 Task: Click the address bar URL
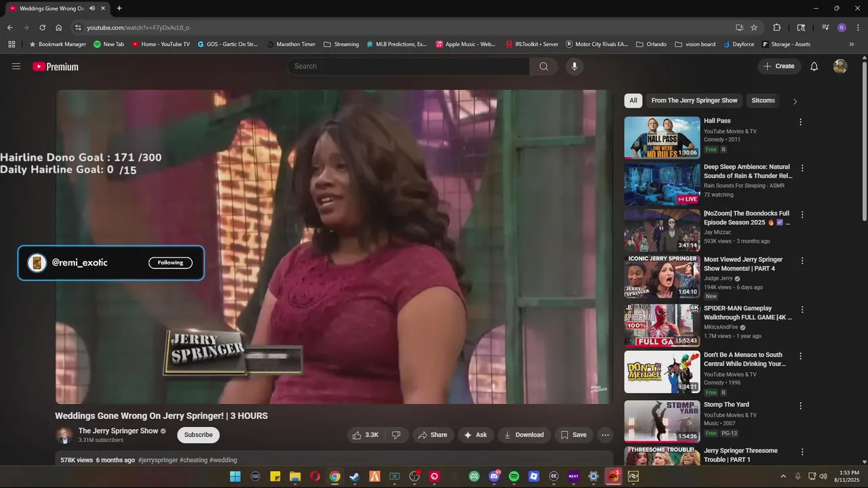[x=138, y=28]
